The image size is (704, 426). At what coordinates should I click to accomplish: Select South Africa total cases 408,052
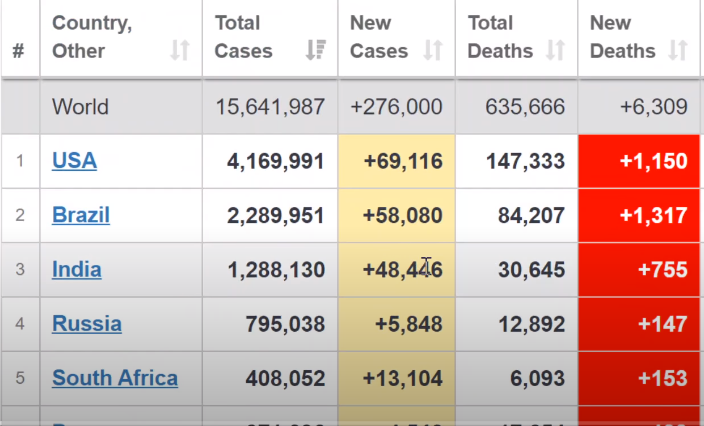tap(285, 378)
